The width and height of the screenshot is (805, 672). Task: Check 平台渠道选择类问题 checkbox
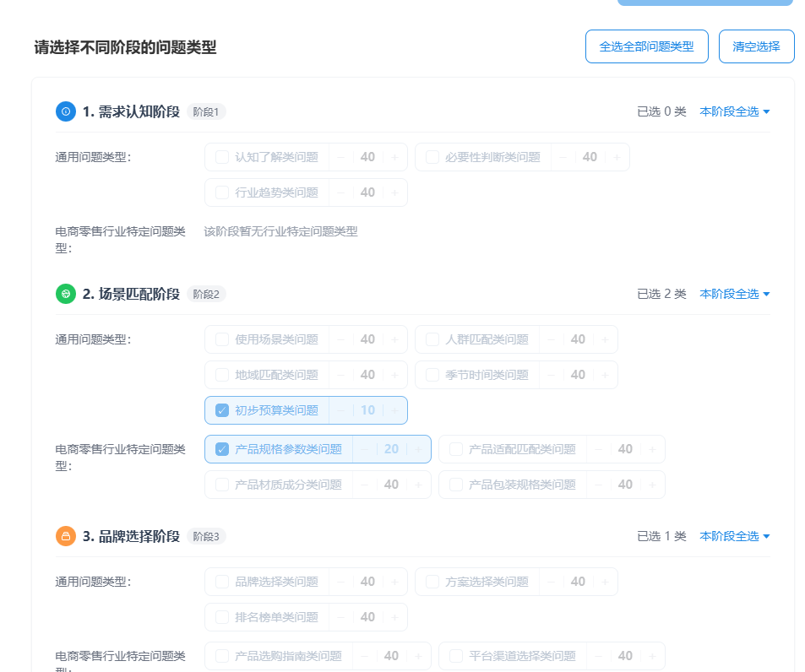point(456,656)
